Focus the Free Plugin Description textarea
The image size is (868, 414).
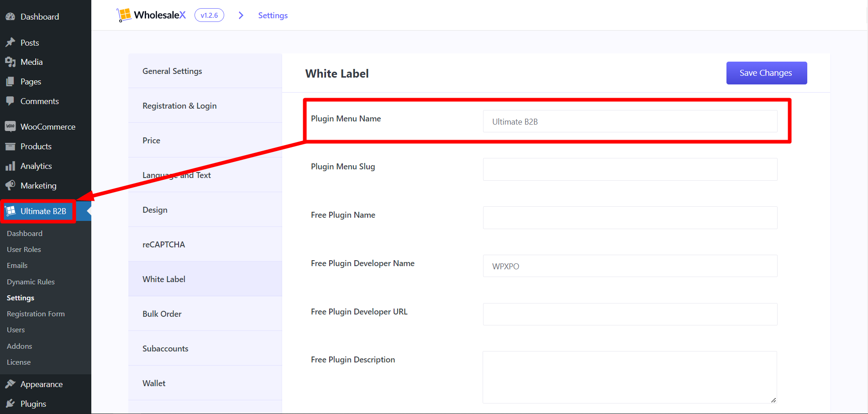[630, 377]
